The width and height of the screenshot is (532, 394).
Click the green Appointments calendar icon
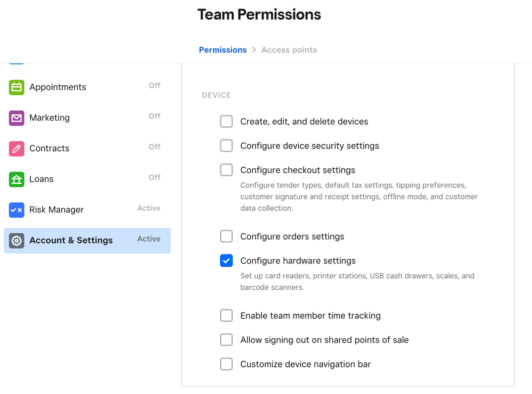pyautogui.click(x=17, y=87)
